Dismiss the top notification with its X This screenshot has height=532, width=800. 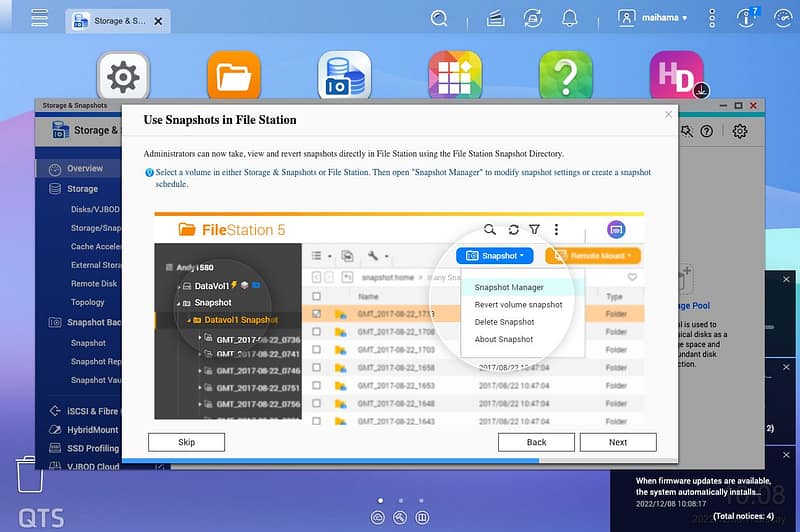(786, 280)
